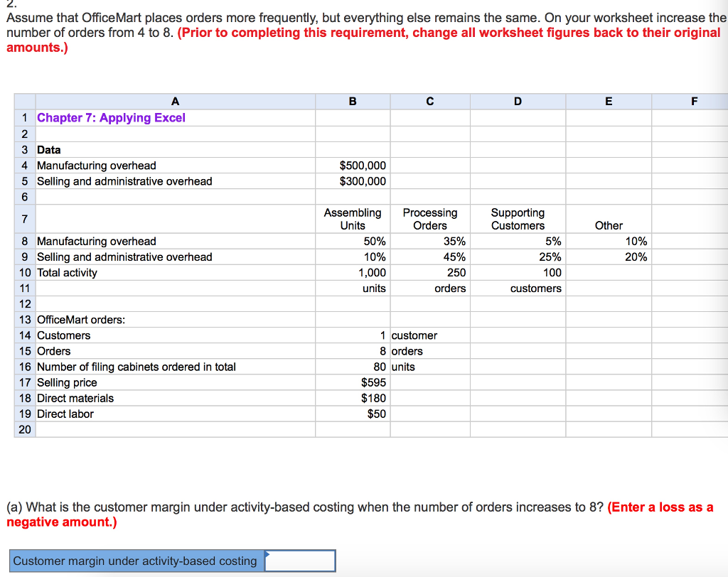Click the Processing Orders header cell
This screenshot has width=728, height=577.
pos(430,219)
